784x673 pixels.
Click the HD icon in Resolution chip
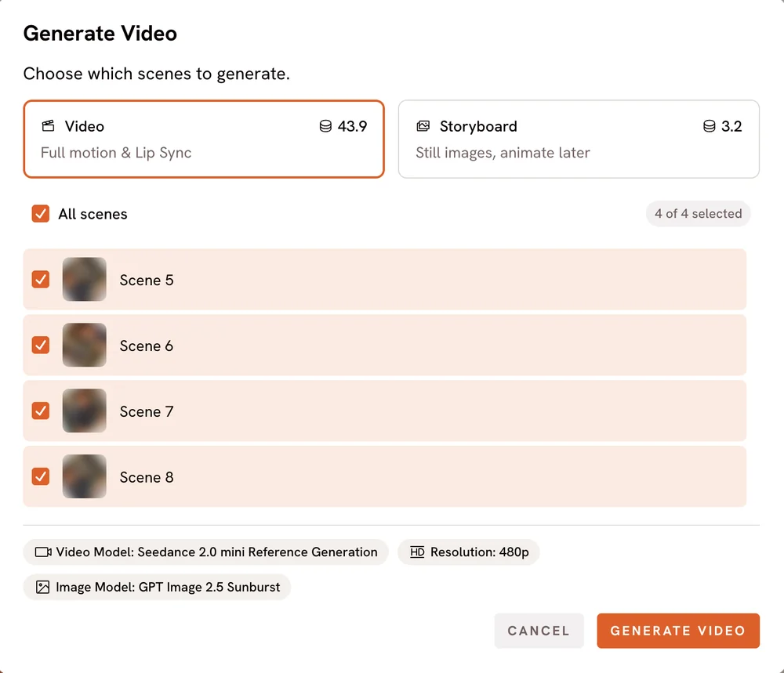point(417,552)
